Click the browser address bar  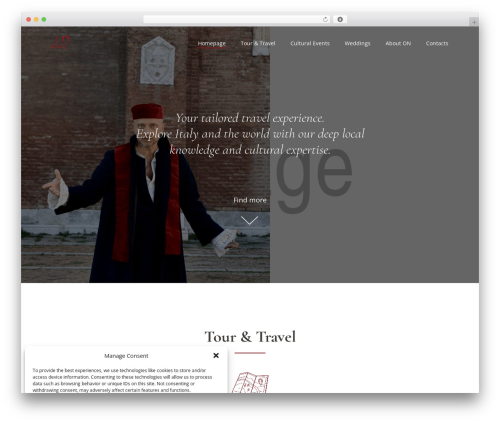point(237,19)
